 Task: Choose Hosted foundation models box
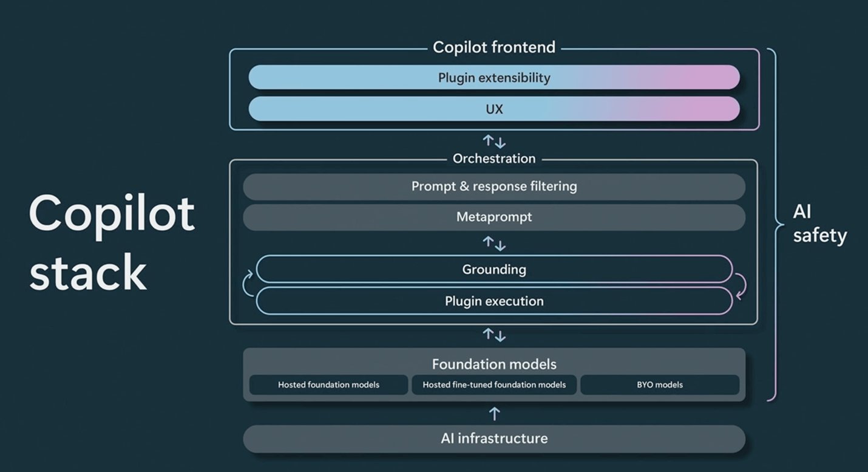328,385
